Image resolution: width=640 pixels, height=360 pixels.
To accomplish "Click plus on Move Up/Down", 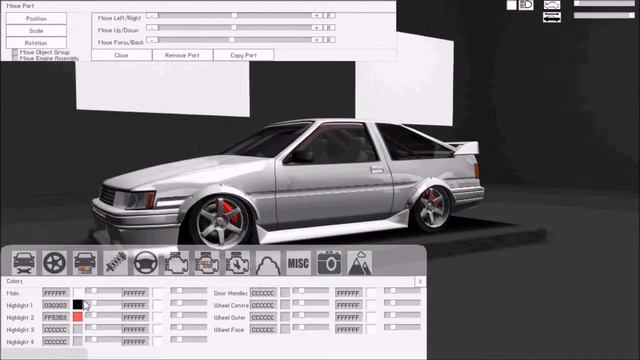I will (317, 28).
